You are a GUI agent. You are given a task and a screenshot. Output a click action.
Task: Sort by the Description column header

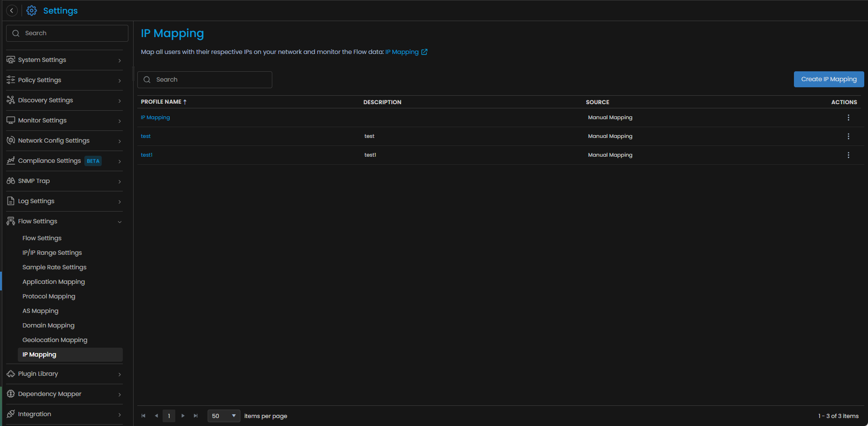click(382, 102)
